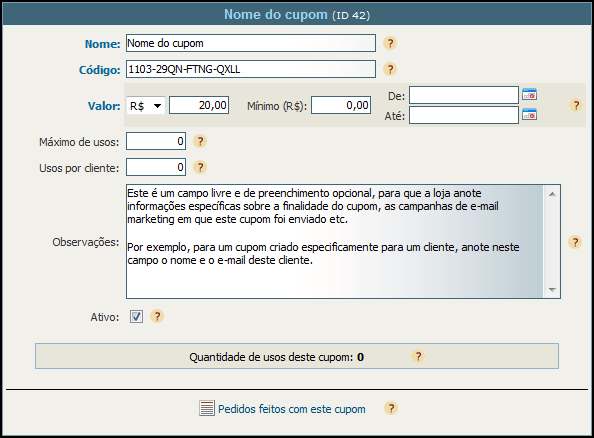Image resolution: width=594 pixels, height=438 pixels.
Task: Focus the Código input field
Action: pos(251,69)
